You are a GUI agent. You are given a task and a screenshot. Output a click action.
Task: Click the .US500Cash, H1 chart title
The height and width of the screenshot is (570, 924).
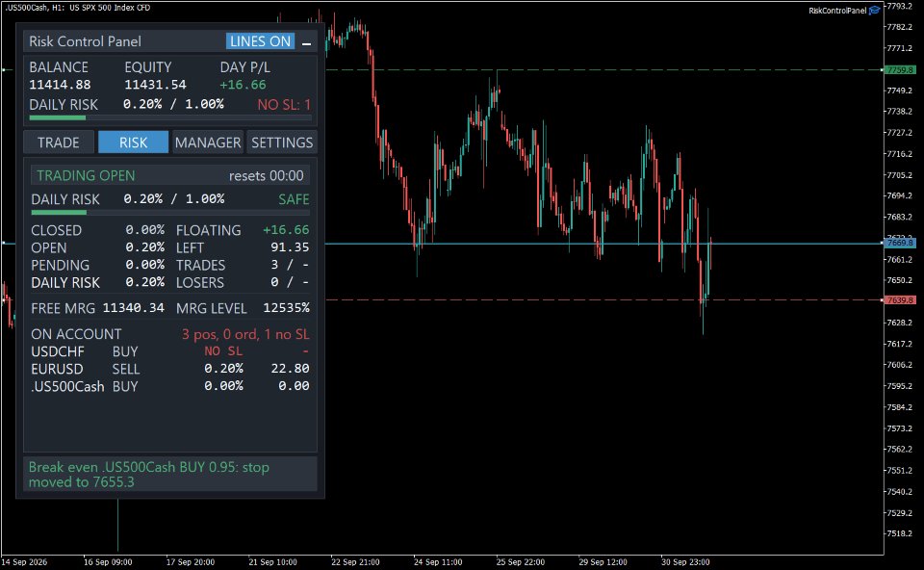(x=77, y=8)
